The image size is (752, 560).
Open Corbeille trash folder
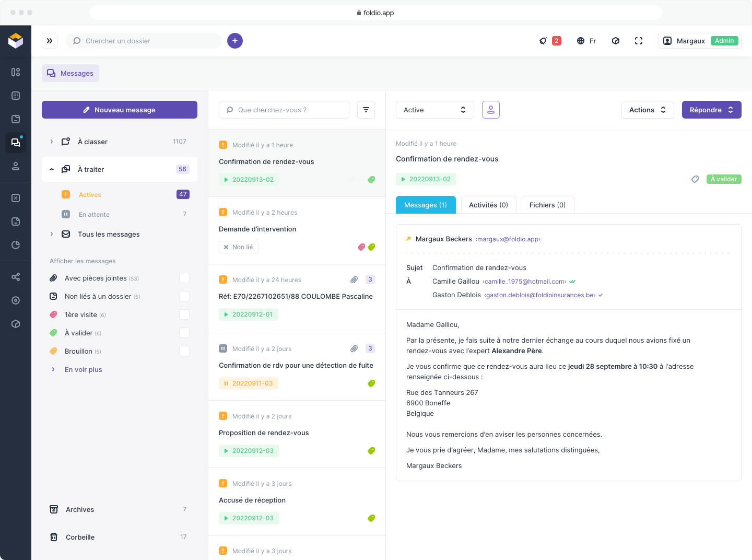tap(119, 537)
